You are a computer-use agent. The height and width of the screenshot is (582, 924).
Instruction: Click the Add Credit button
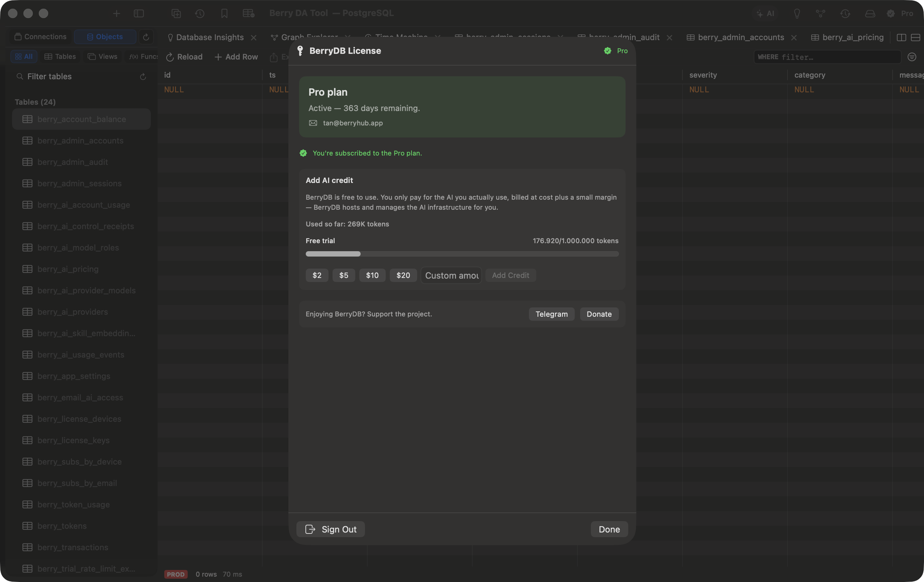[511, 275]
